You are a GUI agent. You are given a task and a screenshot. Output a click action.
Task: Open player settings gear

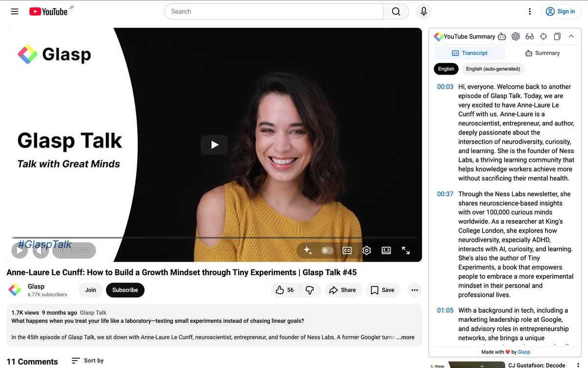coord(367,250)
